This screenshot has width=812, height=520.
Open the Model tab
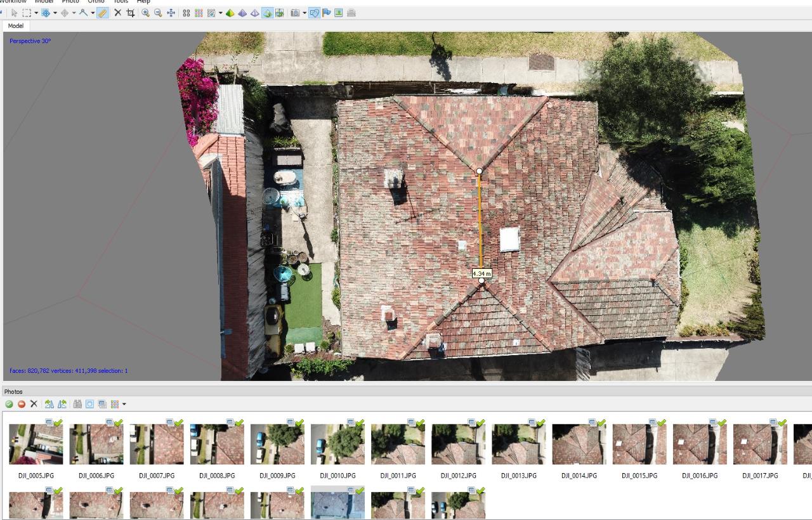[x=16, y=26]
